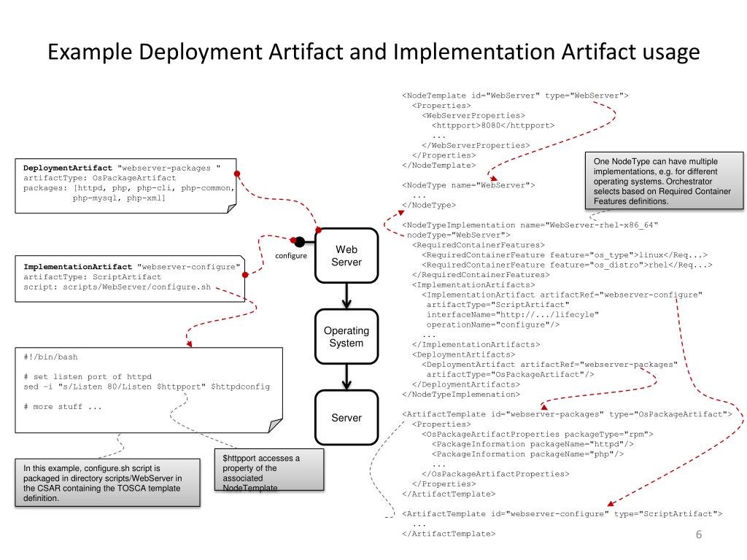The image size is (747, 560).
Task: Click the ImplementationArtifact artifactRef="webserver-configure" line
Action: [x=562, y=295]
